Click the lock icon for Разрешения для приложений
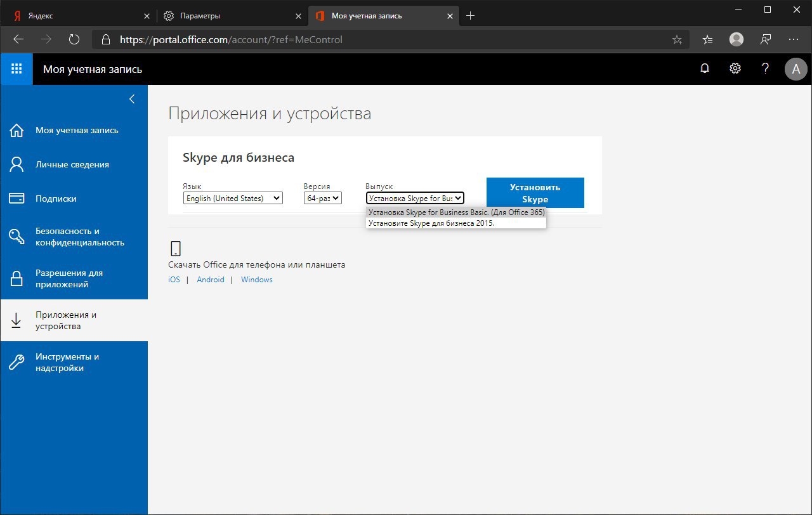The image size is (812, 515). (x=16, y=279)
